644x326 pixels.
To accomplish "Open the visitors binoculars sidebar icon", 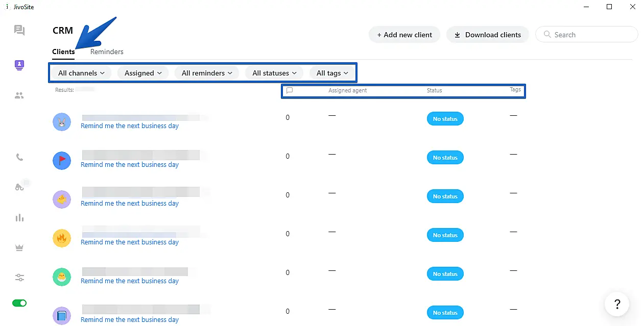I will [19, 187].
